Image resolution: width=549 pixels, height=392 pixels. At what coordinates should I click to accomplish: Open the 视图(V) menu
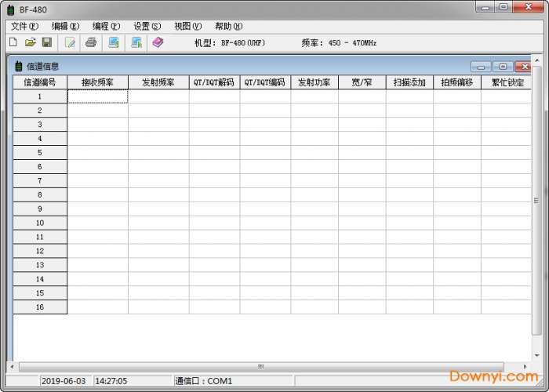[188, 26]
